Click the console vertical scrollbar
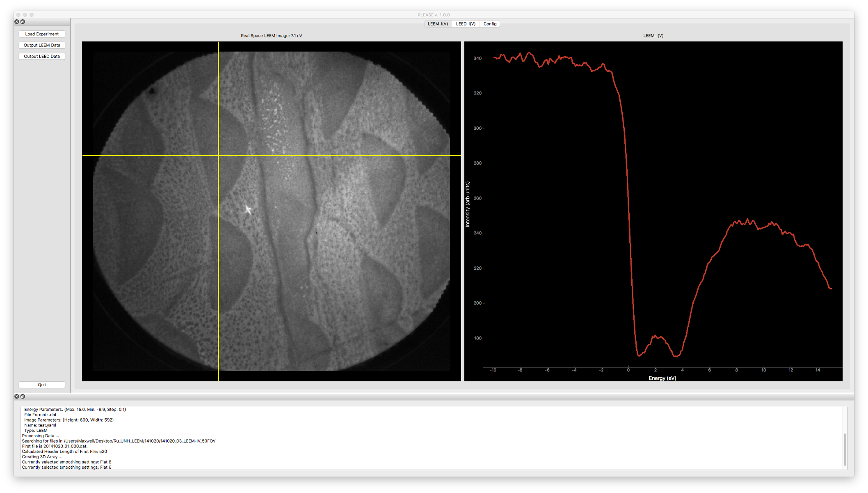Screen dimensions: 868x493 tap(845, 449)
